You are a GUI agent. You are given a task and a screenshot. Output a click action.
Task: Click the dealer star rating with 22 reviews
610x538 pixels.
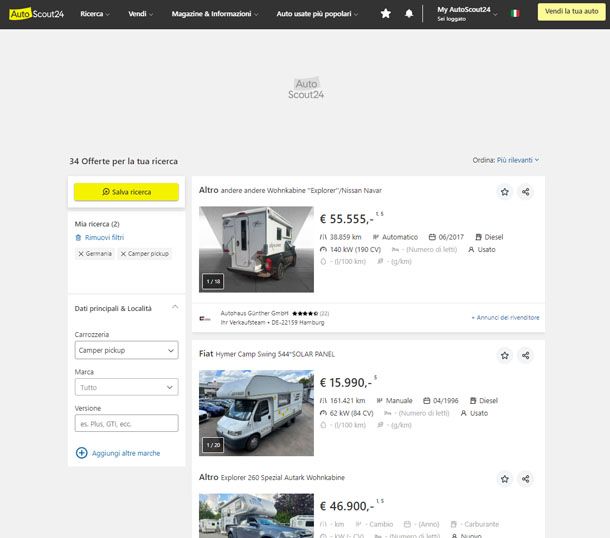tap(310, 313)
